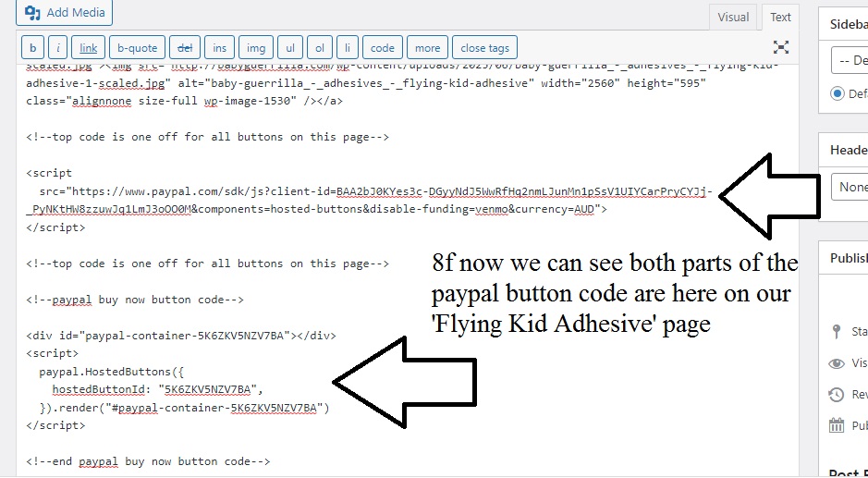Insert bold tag with b button

pyautogui.click(x=32, y=48)
